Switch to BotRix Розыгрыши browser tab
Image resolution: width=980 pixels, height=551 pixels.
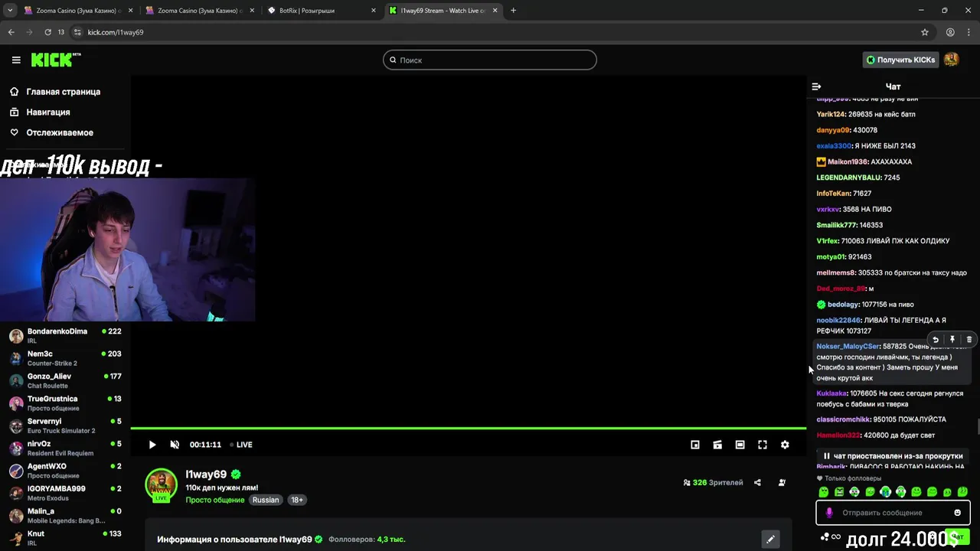[x=322, y=11]
